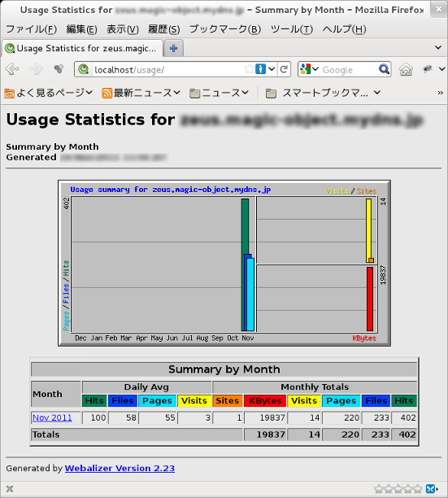
Task: Click the cyan Daily Avg Pages header
Action: click(157, 400)
